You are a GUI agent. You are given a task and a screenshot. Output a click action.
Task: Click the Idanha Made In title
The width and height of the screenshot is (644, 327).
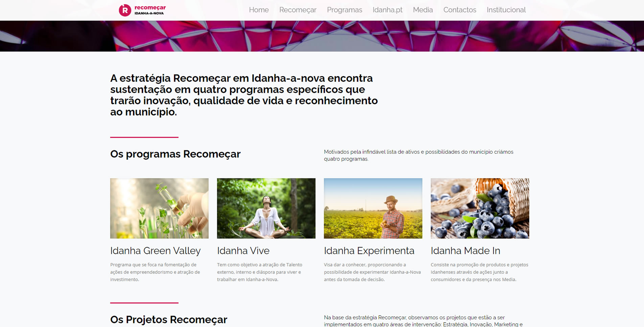point(465,250)
